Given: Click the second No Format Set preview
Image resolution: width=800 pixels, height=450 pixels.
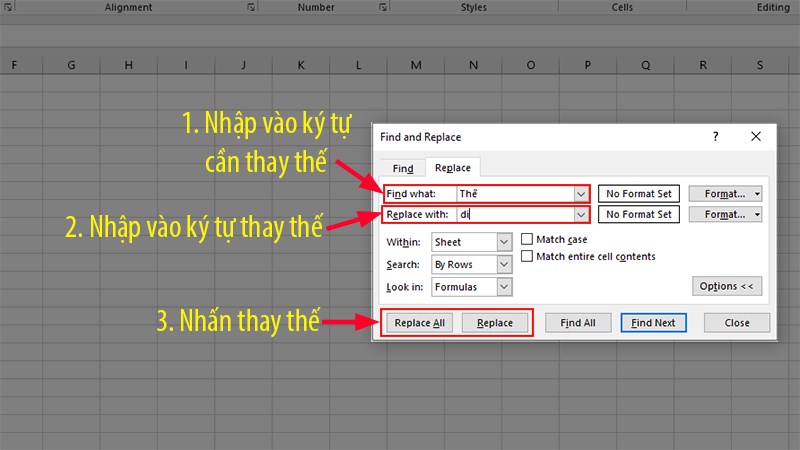Looking at the screenshot, I should (639, 215).
